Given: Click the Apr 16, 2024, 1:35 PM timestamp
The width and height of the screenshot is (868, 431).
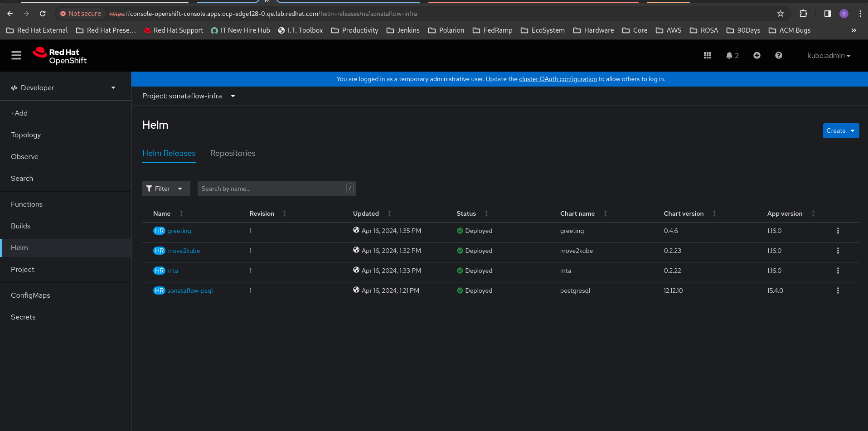Looking at the screenshot, I should 391,231.
